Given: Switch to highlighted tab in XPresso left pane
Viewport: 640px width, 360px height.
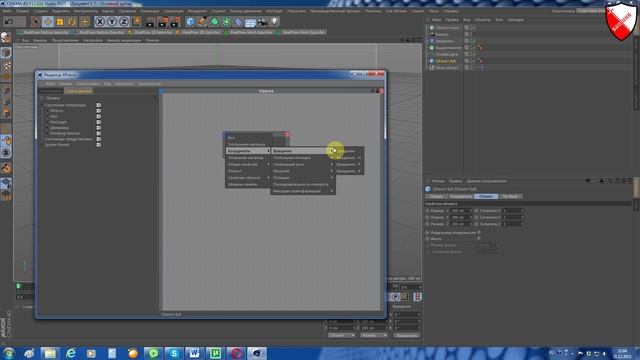Looking at the screenshot, I should pos(78,91).
